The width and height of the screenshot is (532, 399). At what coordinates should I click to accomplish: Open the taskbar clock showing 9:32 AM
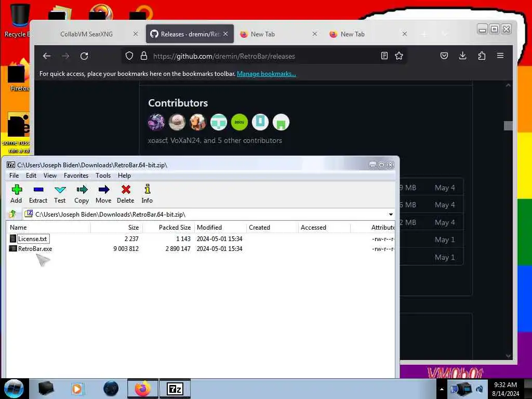click(x=505, y=389)
